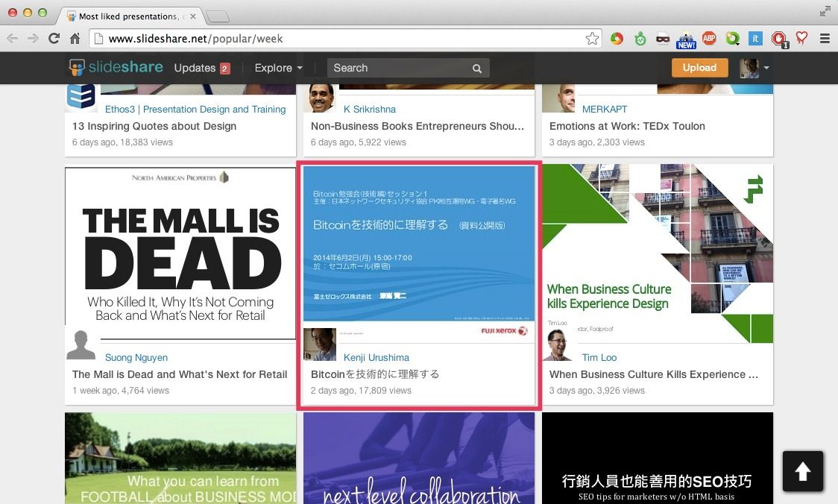Click the incognito mask extension icon
Image resolution: width=838 pixels, height=504 pixels.
coord(663,39)
